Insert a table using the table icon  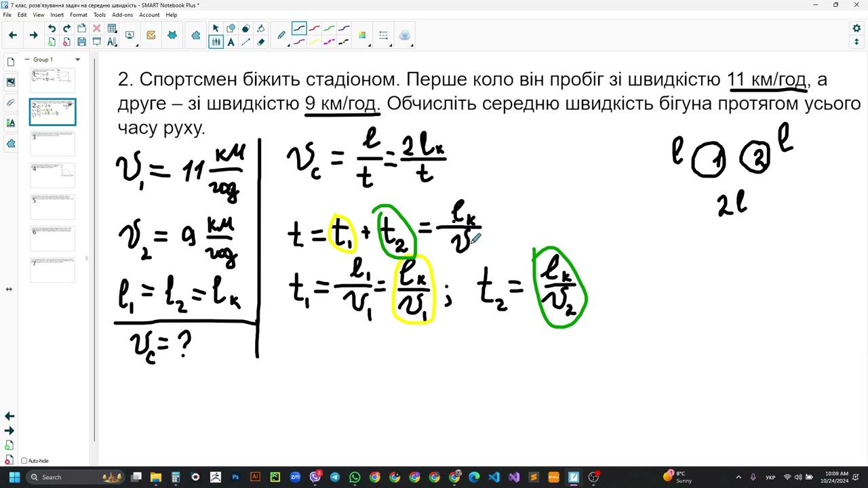[x=112, y=28]
